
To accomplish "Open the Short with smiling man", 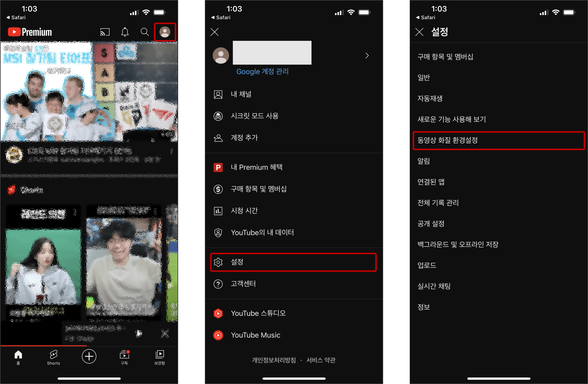I will [x=124, y=263].
